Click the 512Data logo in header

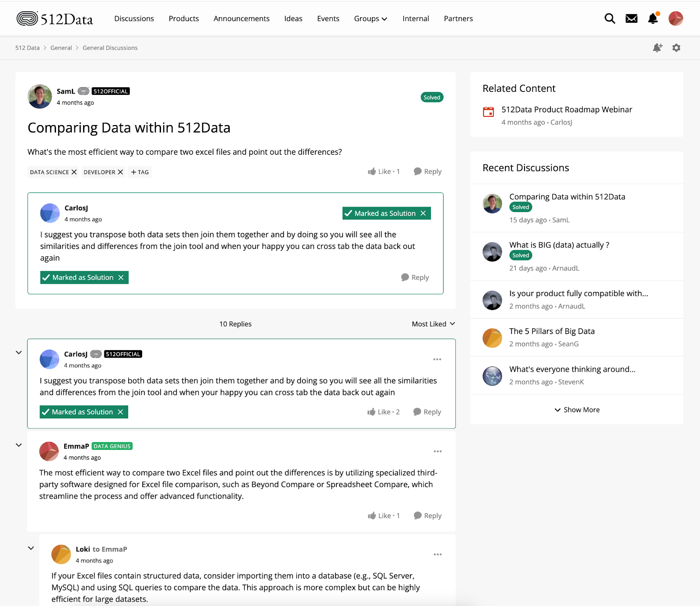point(55,18)
